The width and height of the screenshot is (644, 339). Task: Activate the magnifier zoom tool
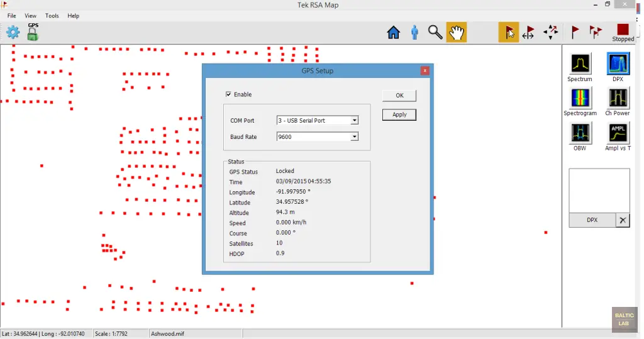(435, 32)
